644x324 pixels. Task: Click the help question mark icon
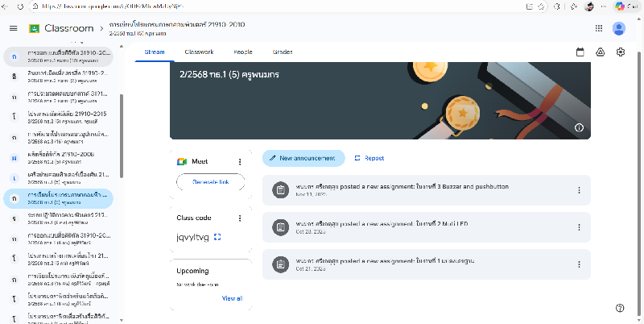tap(620, 308)
